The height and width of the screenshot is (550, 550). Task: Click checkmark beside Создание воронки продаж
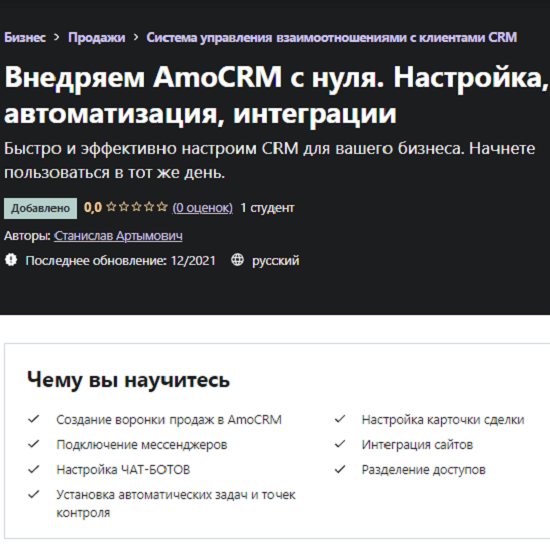coord(34,419)
